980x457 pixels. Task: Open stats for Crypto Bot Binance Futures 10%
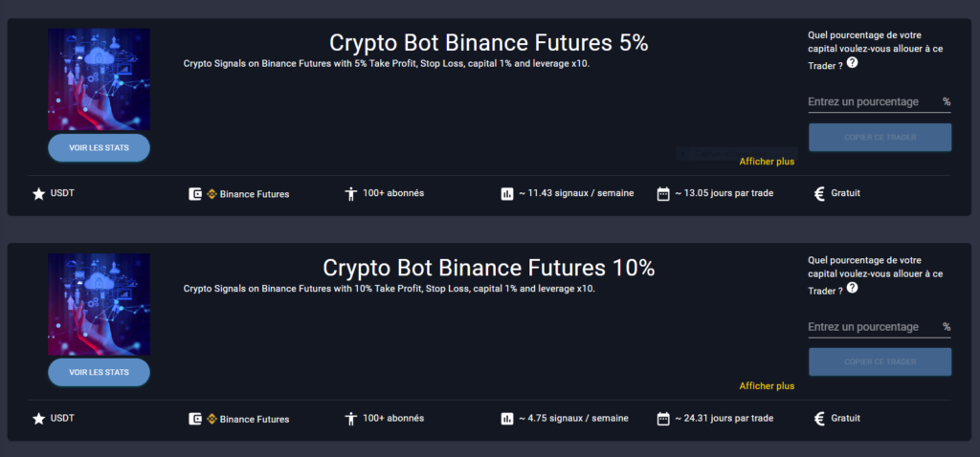99,373
